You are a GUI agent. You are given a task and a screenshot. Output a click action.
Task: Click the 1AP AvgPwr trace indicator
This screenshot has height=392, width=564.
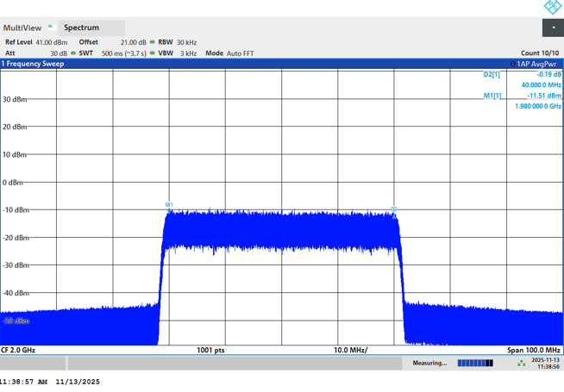(535, 64)
